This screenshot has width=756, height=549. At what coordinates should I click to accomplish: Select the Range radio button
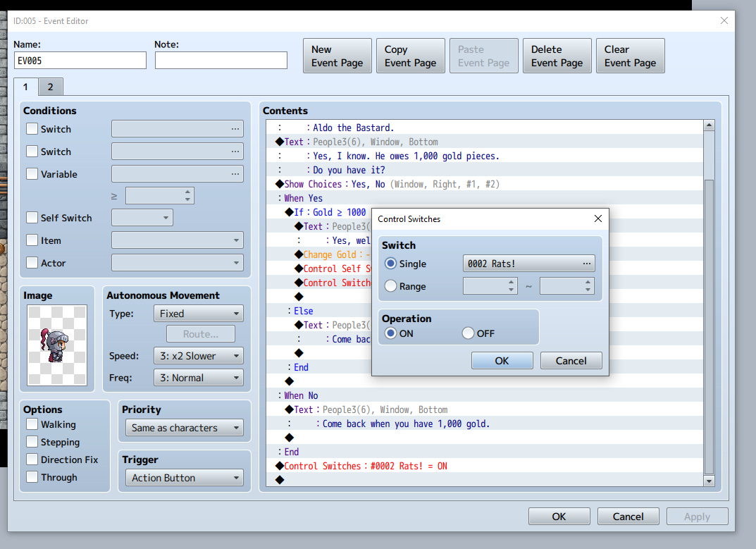[391, 286]
